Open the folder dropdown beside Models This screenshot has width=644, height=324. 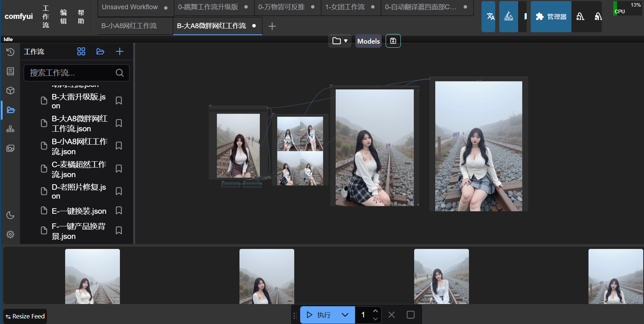pyautogui.click(x=340, y=41)
